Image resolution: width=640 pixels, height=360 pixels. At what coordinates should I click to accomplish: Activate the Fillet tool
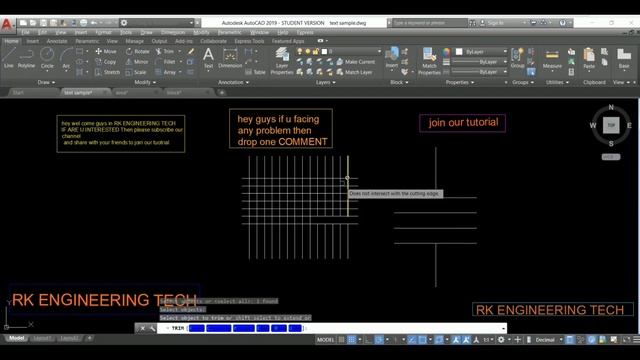click(x=165, y=62)
